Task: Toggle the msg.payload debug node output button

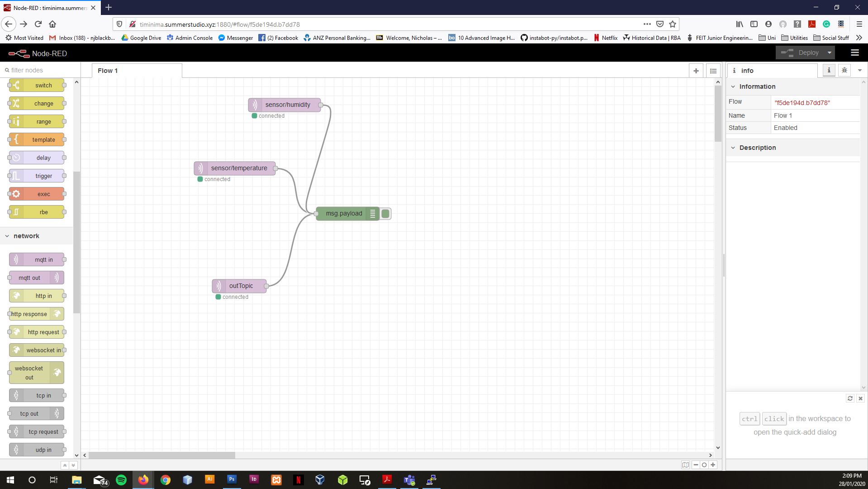Action: [386, 214]
